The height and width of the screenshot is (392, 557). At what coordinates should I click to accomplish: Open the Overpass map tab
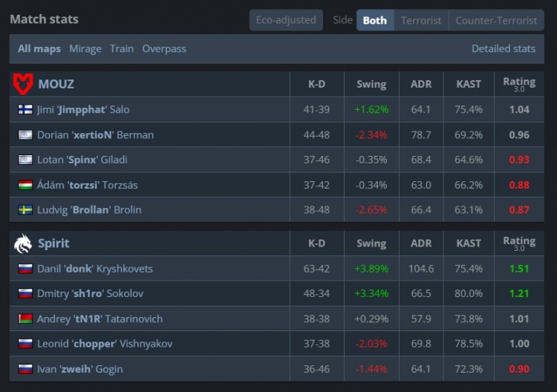[x=164, y=49]
